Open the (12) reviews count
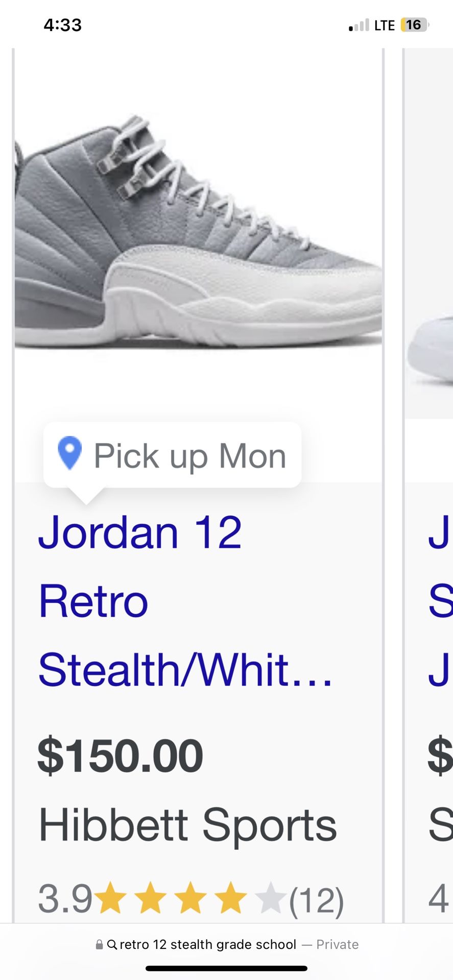This screenshot has width=453, height=980. (x=317, y=900)
